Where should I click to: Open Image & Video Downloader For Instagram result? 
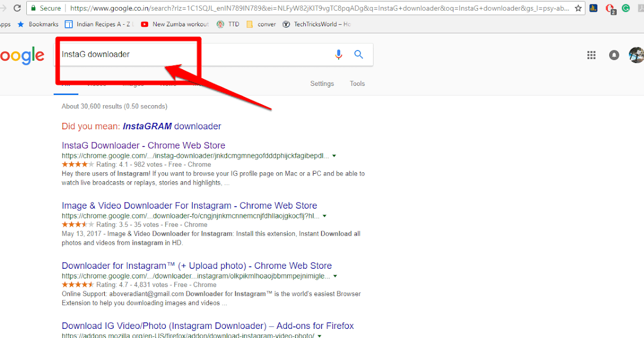point(189,205)
